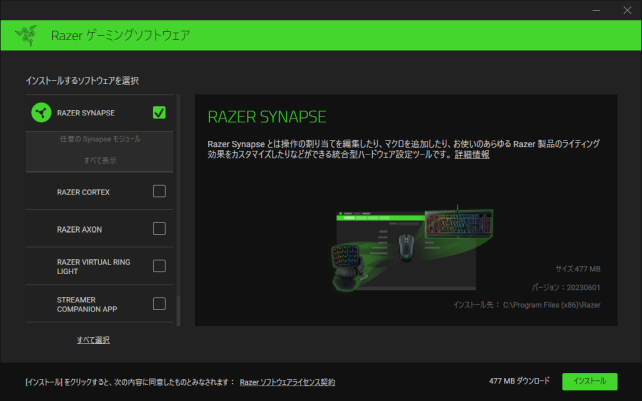This screenshot has width=642, height=401.
Task: Click the Razer logo in the header
Action: coord(26,35)
